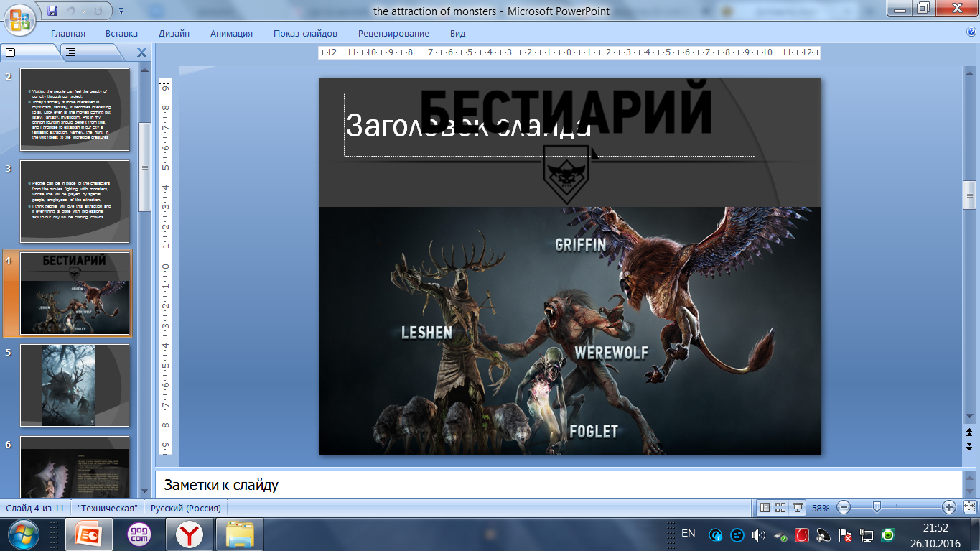
Task: Zoom out with the minus button
Action: point(844,508)
